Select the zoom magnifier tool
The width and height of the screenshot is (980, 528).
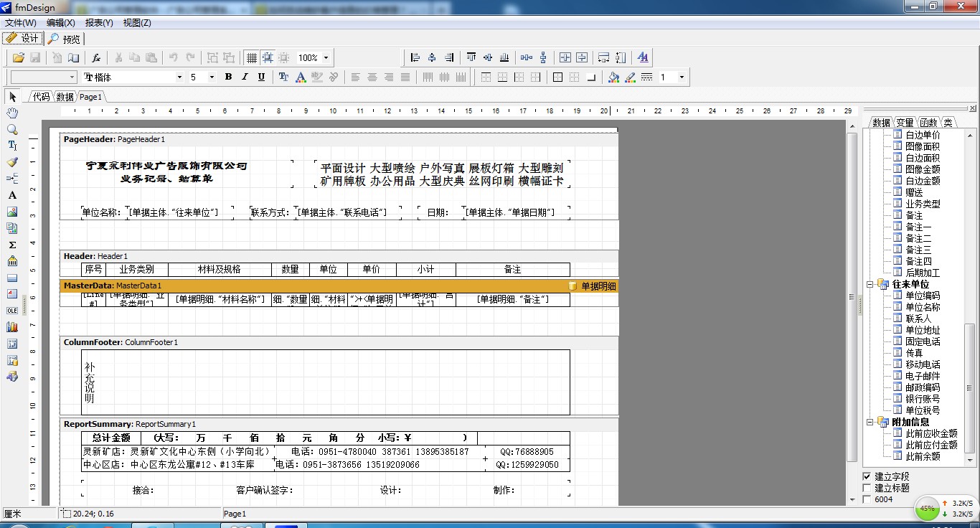[11, 129]
